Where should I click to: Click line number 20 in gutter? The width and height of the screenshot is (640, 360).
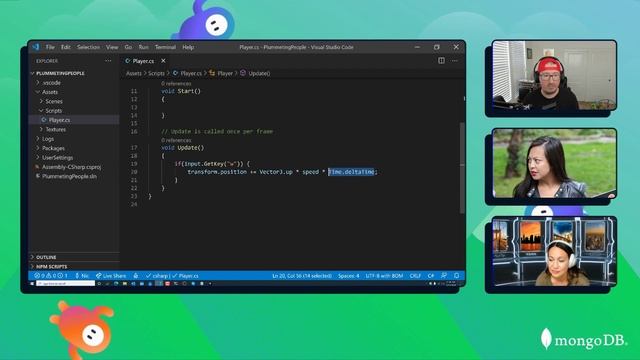(x=134, y=172)
